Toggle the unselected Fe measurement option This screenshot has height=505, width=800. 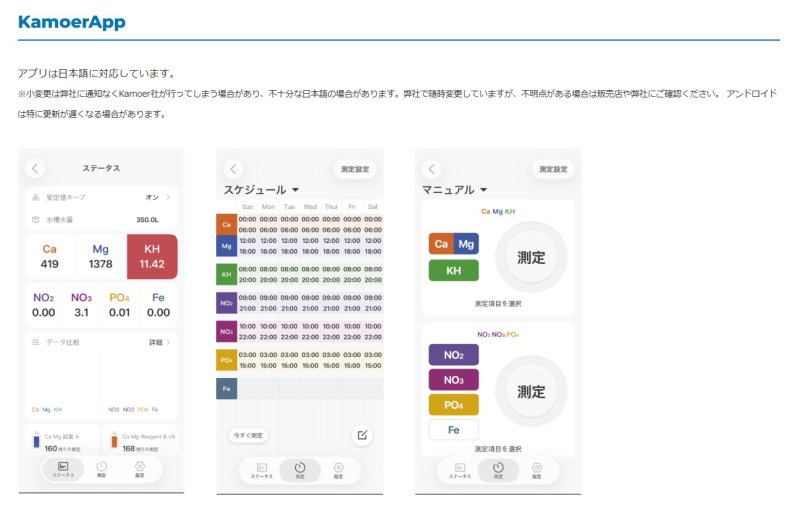[454, 430]
